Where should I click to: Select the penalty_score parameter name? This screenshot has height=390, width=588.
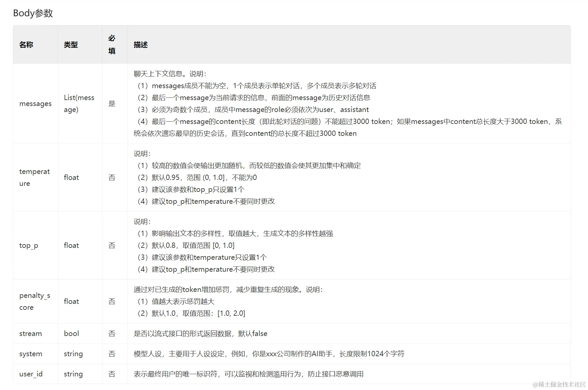point(34,301)
